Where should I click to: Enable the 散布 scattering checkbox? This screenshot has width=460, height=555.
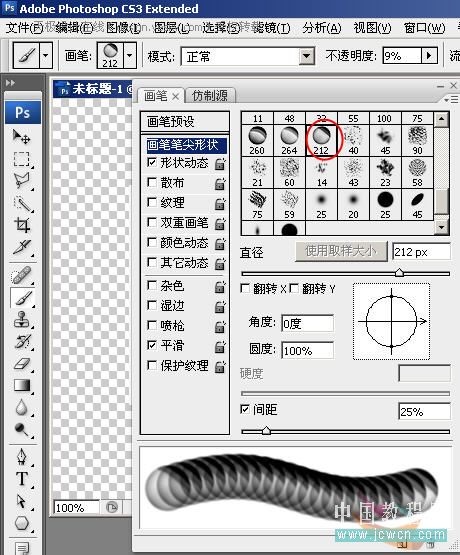152,182
